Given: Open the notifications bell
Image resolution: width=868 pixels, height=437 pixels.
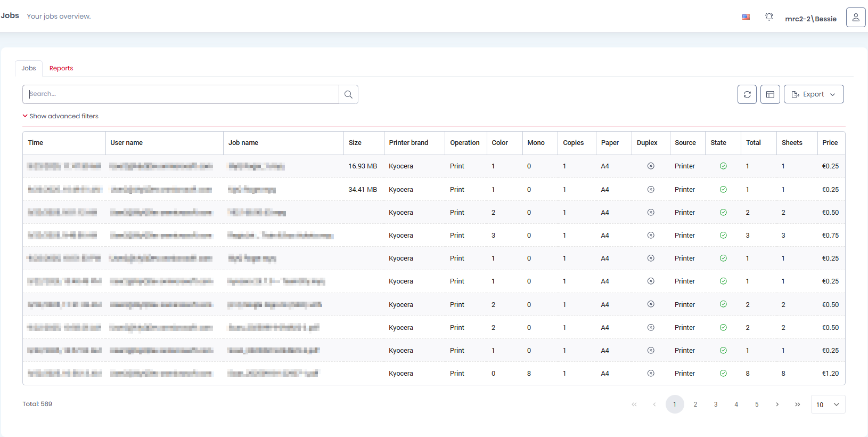Looking at the screenshot, I should (x=769, y=17).
